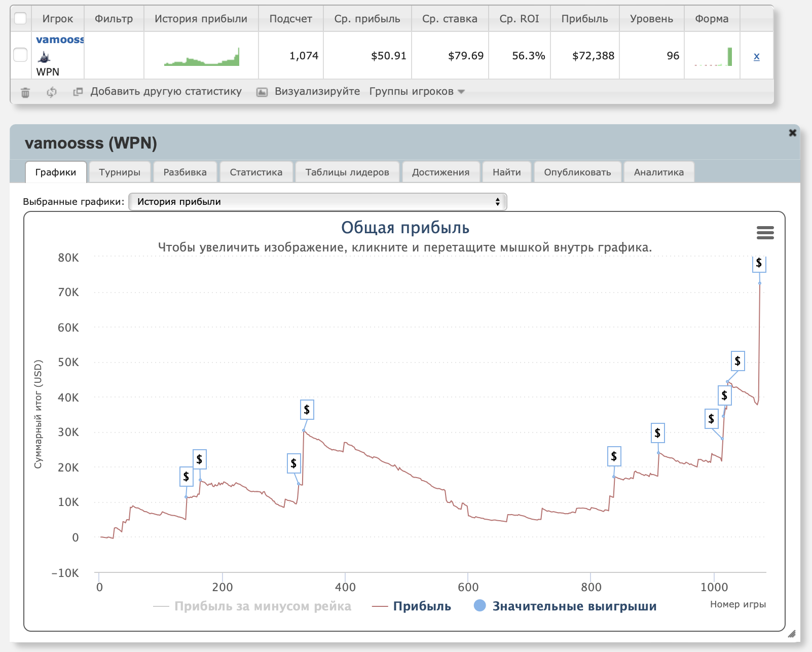Viewport: 812px width, 652px height.
Task: Sort by Прибыль column header
Action: 584,19
